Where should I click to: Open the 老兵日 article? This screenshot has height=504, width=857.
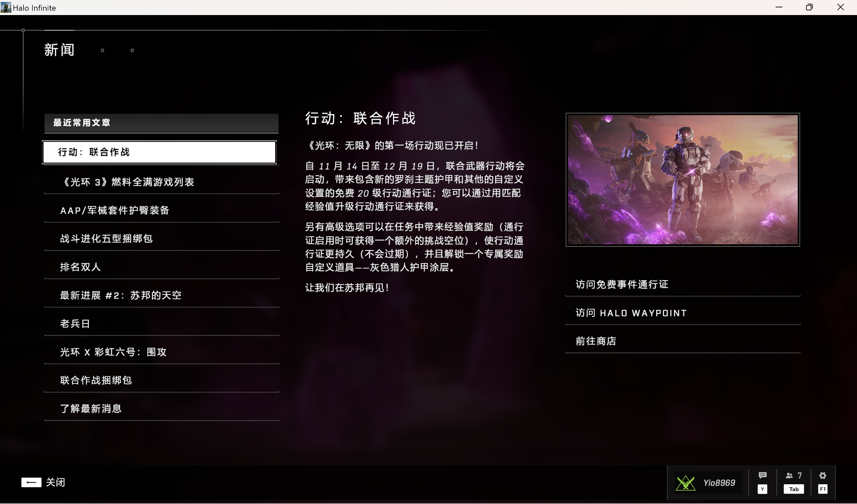[x=162, y=323]
